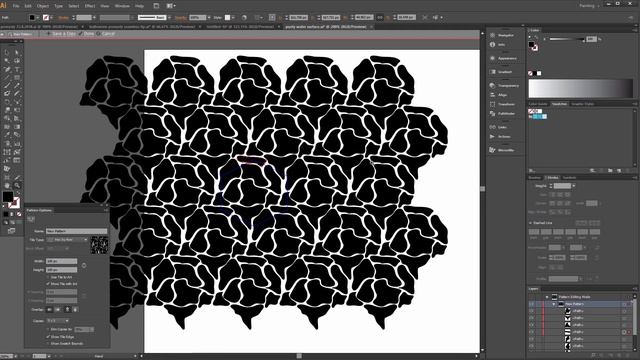This screenshot has width=640, height=360.
Task: Click the None swatch in Color panel
Action: (530, 73)
